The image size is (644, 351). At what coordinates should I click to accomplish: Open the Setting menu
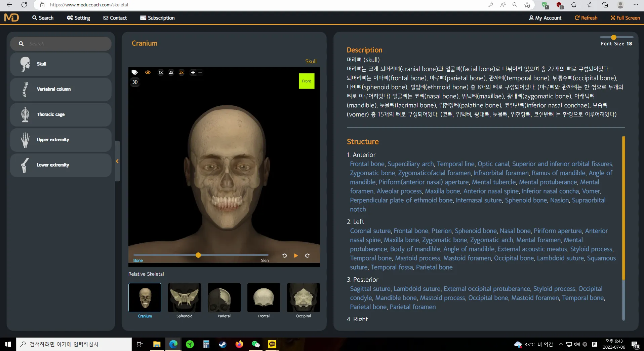point(78,18)
